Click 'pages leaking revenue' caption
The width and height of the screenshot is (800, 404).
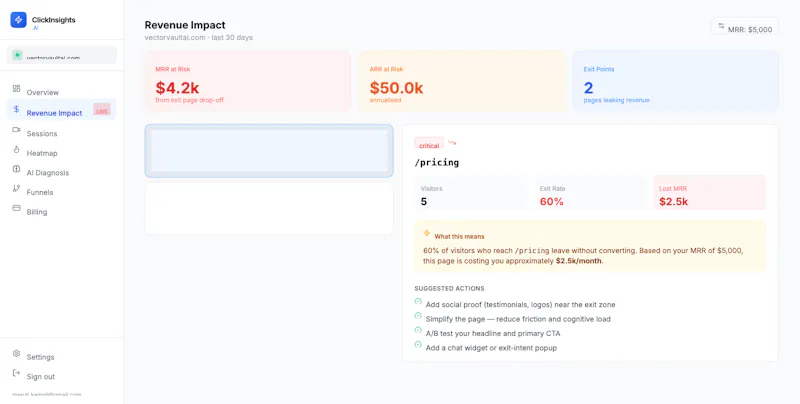pyautogui.click(x=616, y=100)
